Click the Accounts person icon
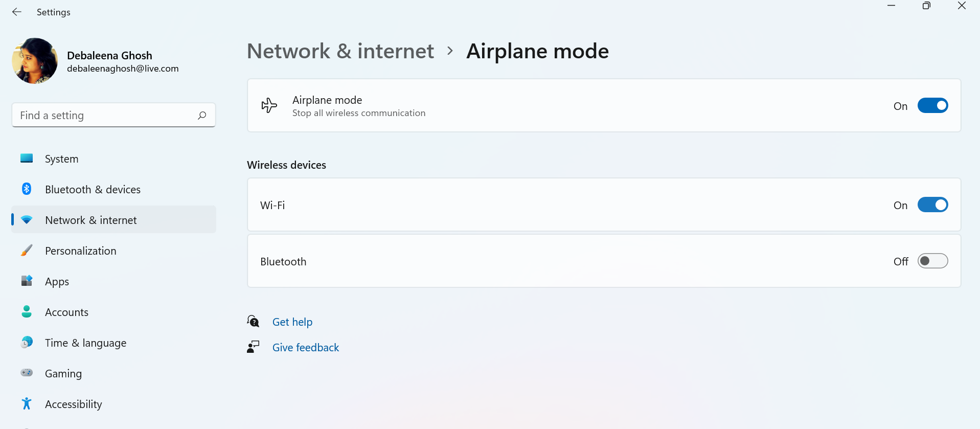Image resolution: width=980 pixels, height=429 pixels. coord(27,311)
